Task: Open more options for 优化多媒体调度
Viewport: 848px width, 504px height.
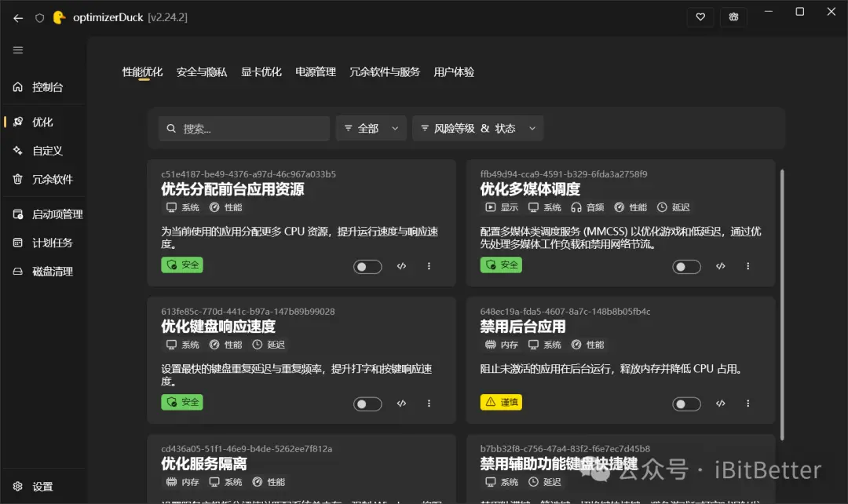Action: 748,266
